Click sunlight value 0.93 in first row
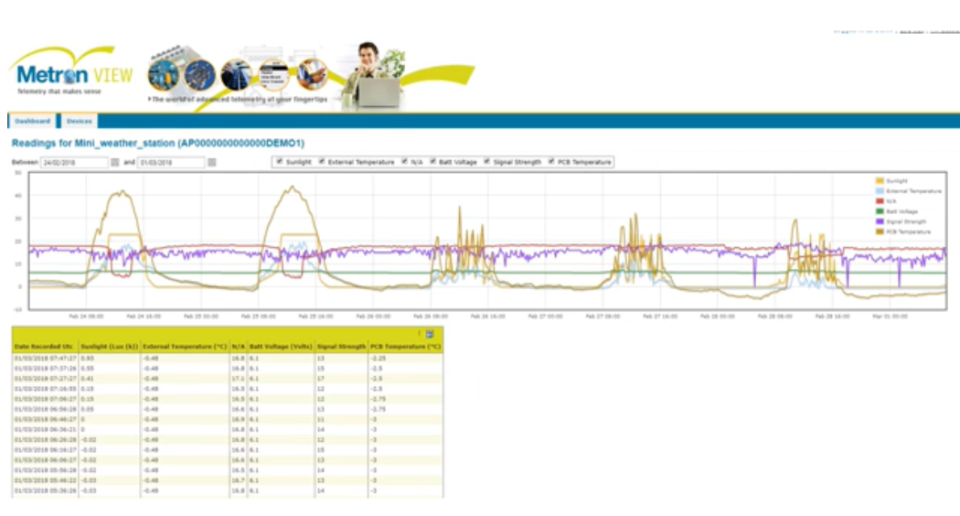 tap(87, 358)
